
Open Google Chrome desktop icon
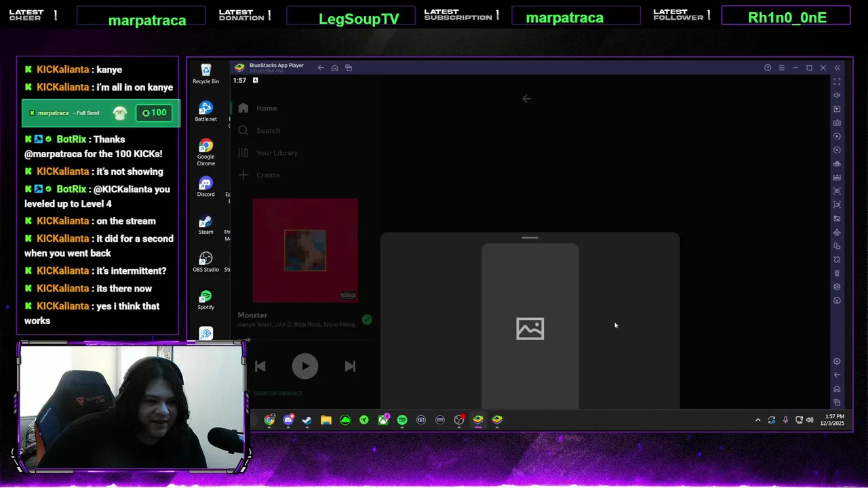(x=205, y=152)
